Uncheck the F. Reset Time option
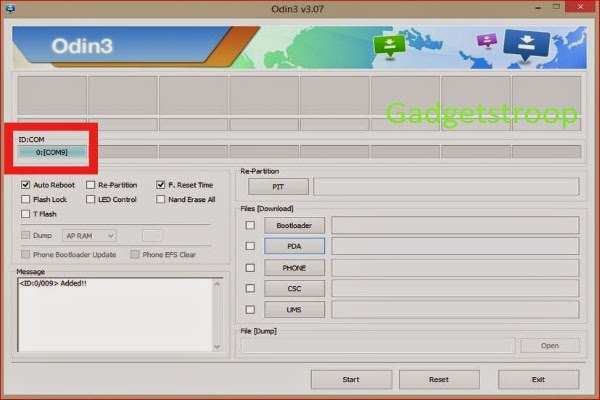Viewport: 600px width, 400px height. point(160,185)
